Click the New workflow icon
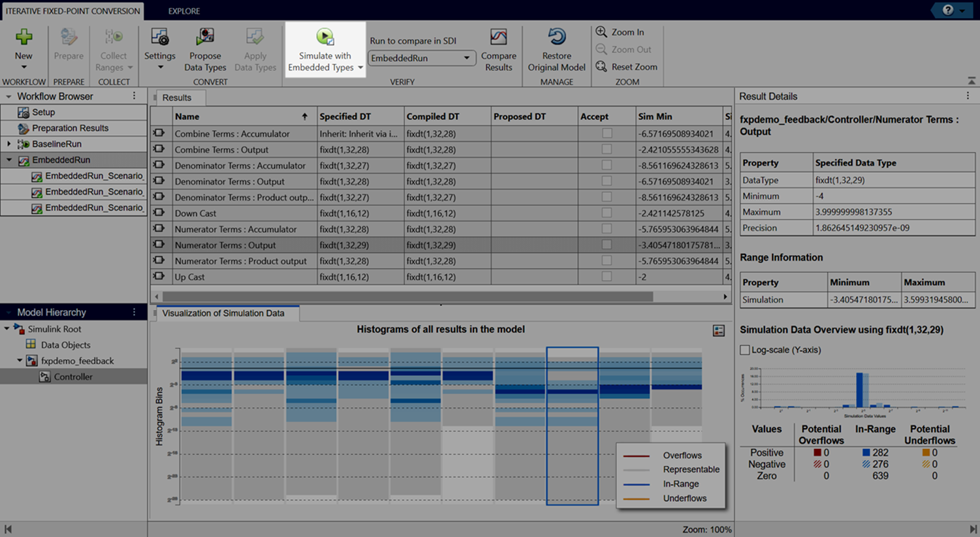980x537 pixels. pyautogui.click(x=24, y=38)
